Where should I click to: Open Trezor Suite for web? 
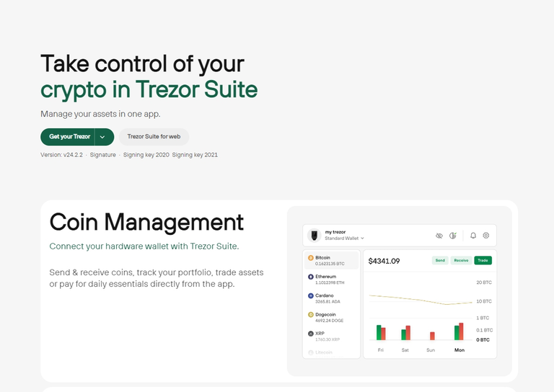point(154,137)
